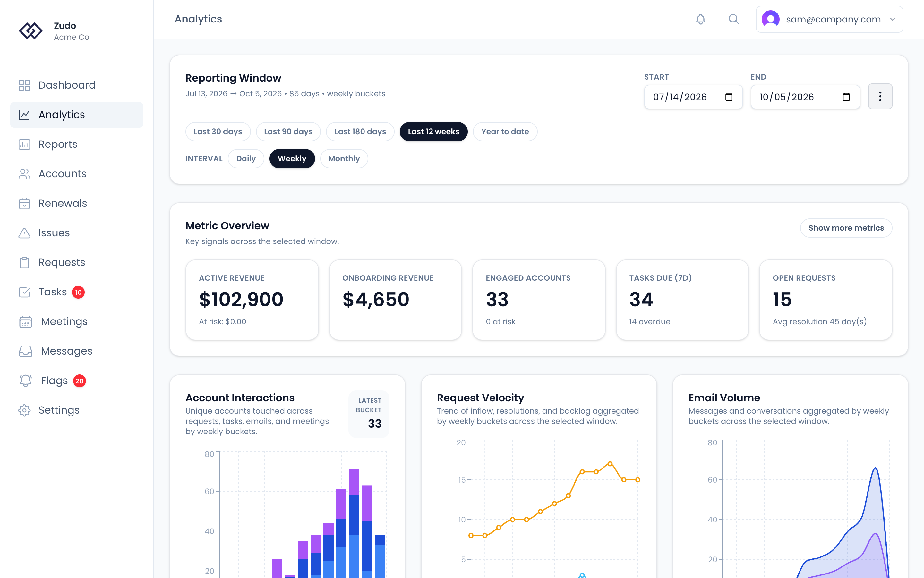
Task: Click the Flags bell icon
Action: [x=26, y=381]
